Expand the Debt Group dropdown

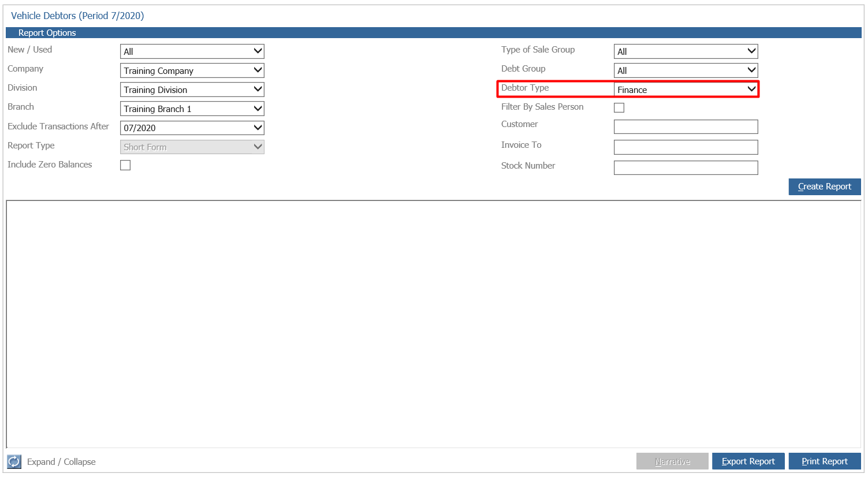pos(686,70)
